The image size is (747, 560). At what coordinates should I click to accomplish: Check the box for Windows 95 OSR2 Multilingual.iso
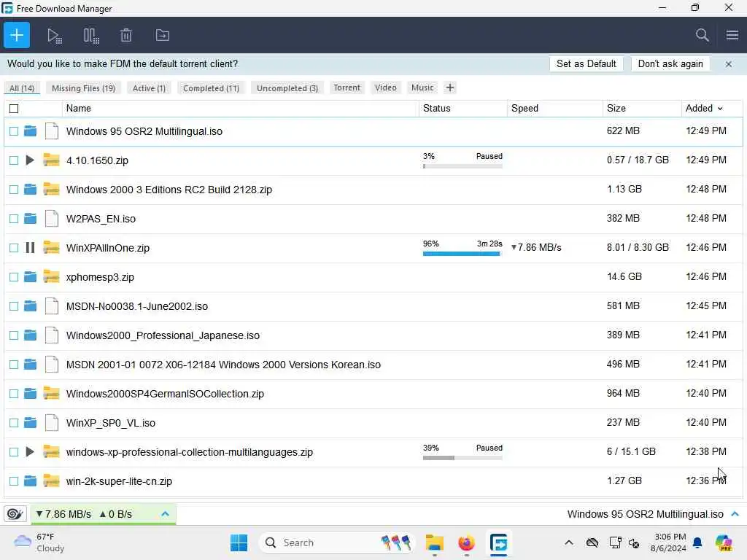(x=14, y=131)
